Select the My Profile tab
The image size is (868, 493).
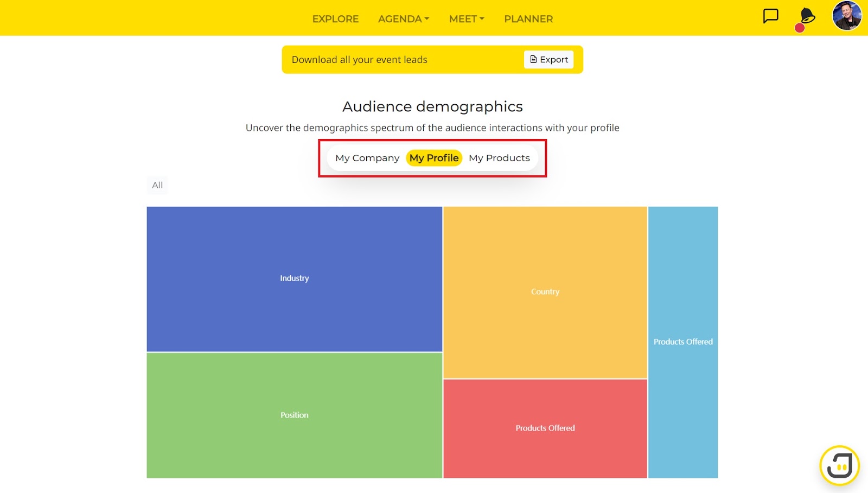coord(434,158)
